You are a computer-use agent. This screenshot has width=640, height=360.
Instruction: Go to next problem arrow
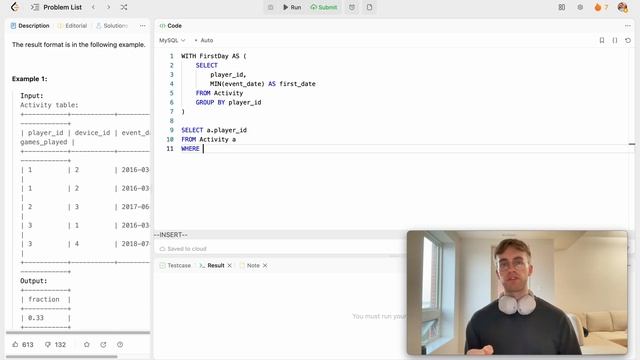pyautogui.click(x=109, y=7)
